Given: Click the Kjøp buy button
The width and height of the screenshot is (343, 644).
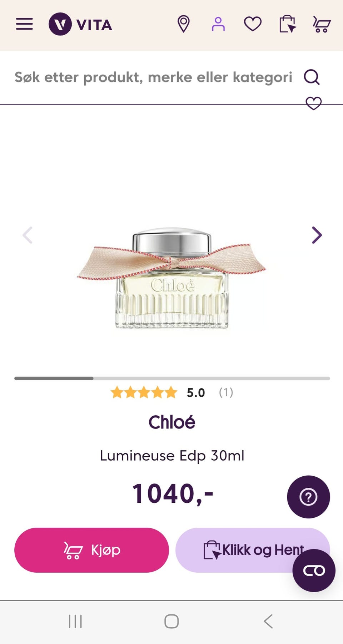Looking at the screenshot, I should (91, 550).
